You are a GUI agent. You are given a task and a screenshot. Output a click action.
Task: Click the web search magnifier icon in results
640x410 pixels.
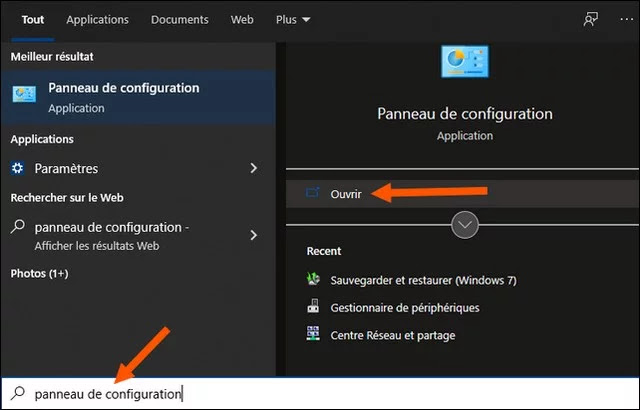[x=18, y=226]
